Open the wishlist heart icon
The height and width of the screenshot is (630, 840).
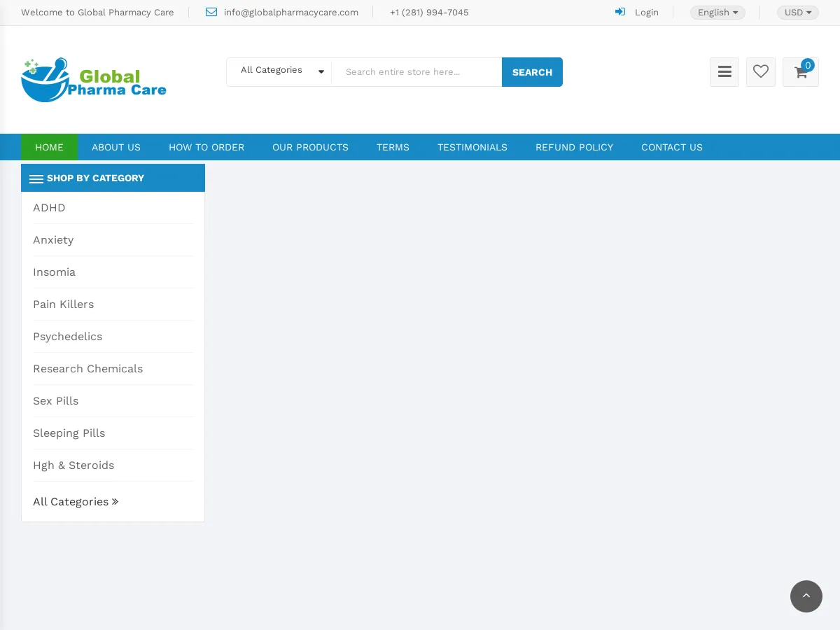click(761, 72)
